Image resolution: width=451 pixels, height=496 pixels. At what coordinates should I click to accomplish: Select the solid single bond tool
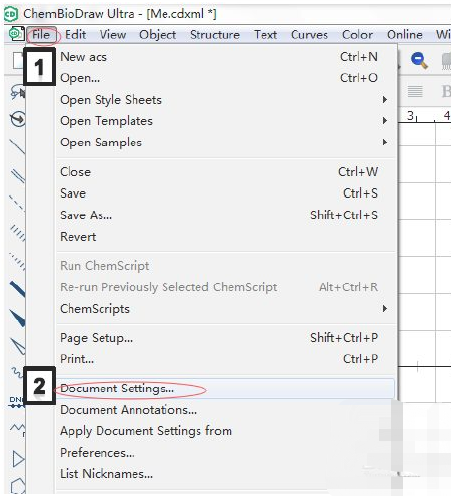pyautogui.click(x=17, y=147)
